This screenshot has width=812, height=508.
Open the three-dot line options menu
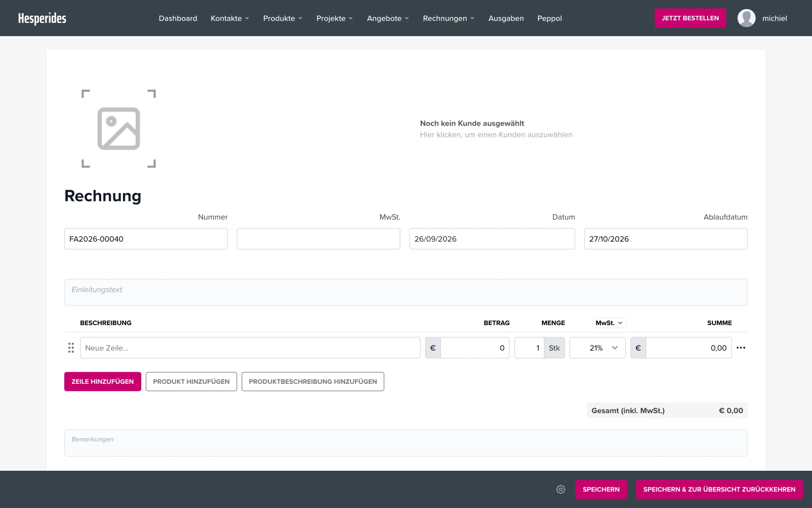click(741, 348)
